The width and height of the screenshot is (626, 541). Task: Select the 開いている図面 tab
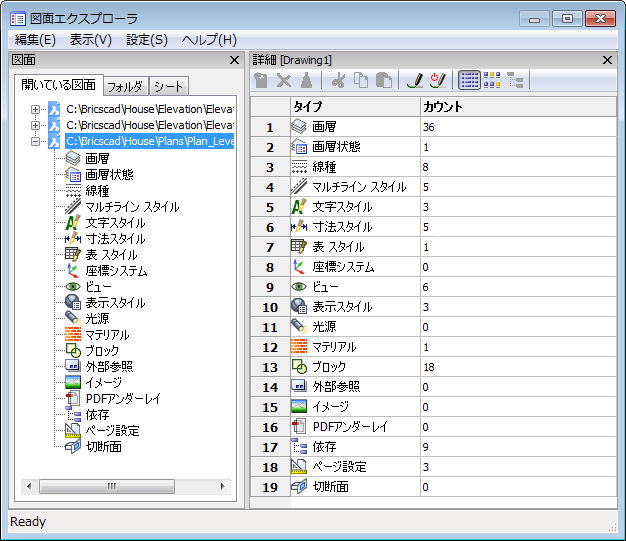pyautogui.click(x=59, y=85)
